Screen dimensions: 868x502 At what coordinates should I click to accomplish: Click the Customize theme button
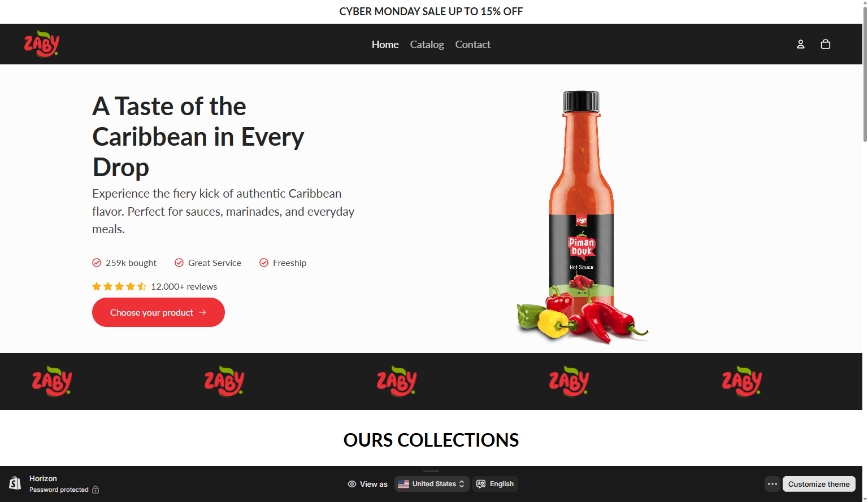pyautogui.click(x=819, y=484)
